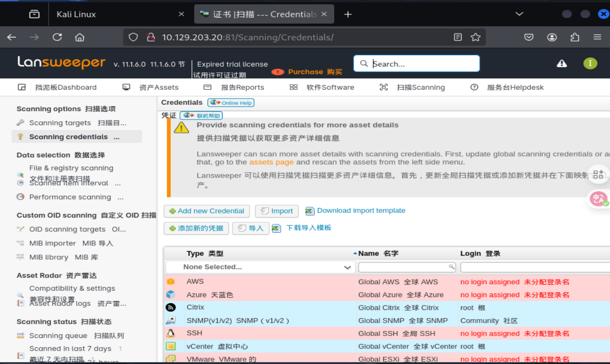Open a new browser tab with plus
Viewport: 610px width, 364px height.
(x=348, y=14)
